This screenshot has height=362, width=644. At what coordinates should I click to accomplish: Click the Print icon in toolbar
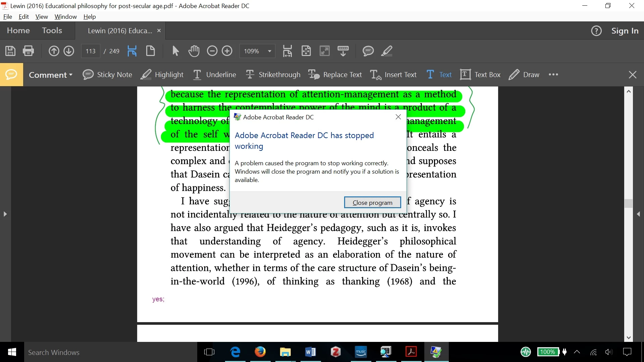tap(29, 51)
